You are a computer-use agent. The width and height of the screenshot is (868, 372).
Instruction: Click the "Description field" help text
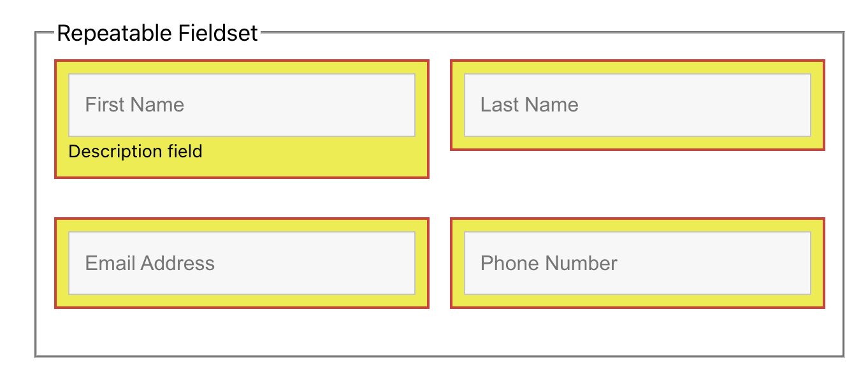coord(135,152)
